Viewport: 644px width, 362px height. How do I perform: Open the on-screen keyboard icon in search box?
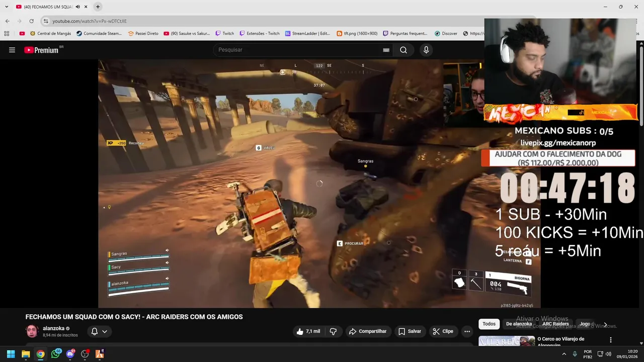coord(386,50)
